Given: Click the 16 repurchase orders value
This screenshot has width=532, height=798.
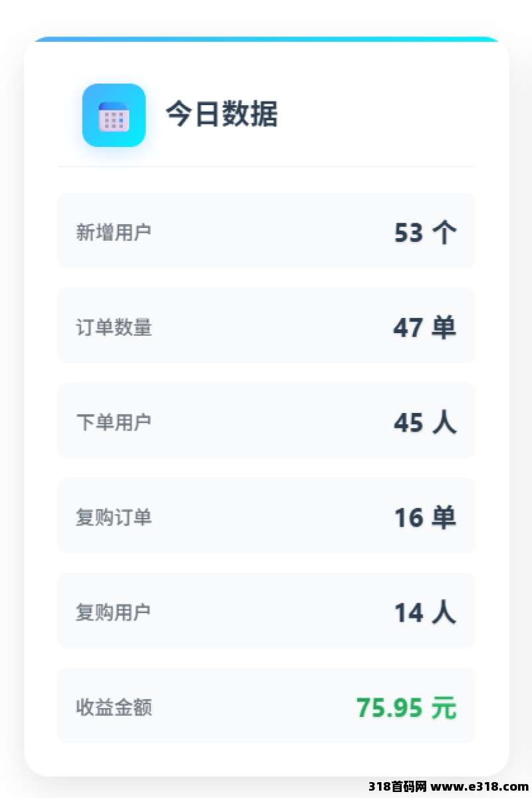Looking at the screenshot, I should (408, 517).
